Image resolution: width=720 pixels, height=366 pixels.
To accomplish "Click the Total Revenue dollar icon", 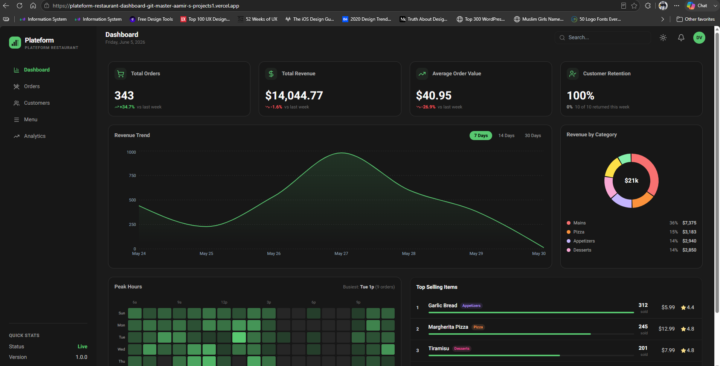I will tap(271, 73).
